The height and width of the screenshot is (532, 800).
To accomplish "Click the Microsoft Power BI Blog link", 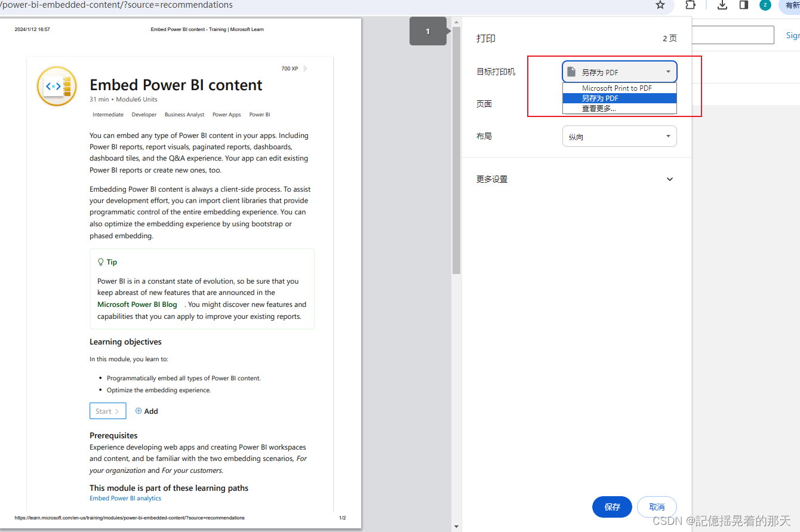I will [137, 305].
